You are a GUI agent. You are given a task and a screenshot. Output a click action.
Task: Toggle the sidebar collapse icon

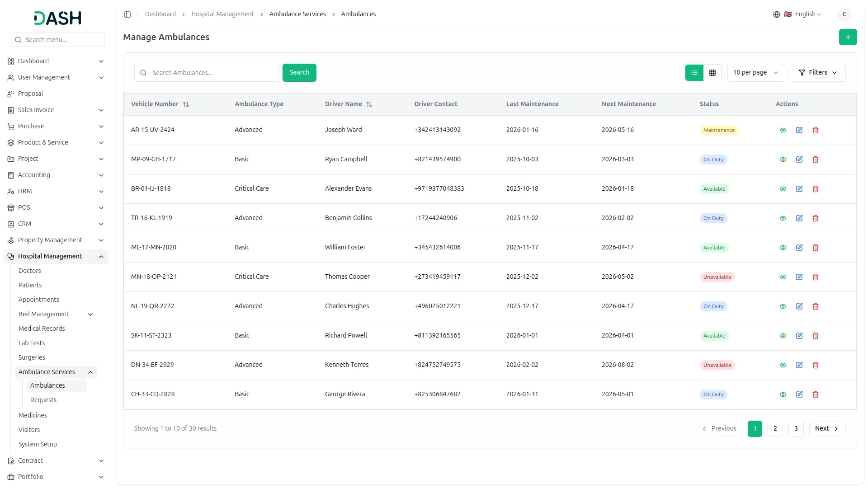tap(127, 14)
